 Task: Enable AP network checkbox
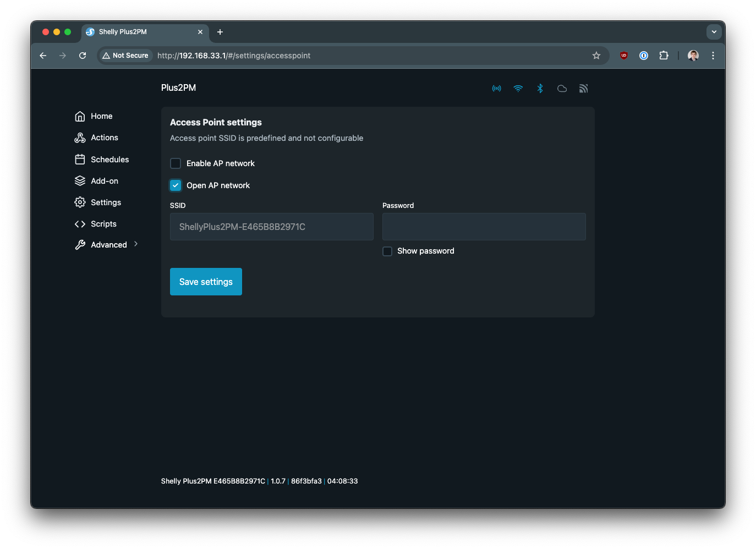pos(176,163)
